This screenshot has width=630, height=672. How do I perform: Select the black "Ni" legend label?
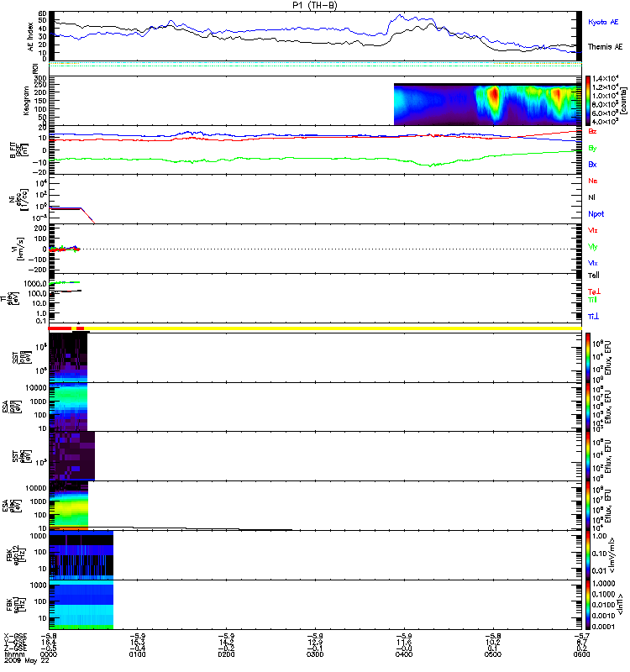[591, 197]
